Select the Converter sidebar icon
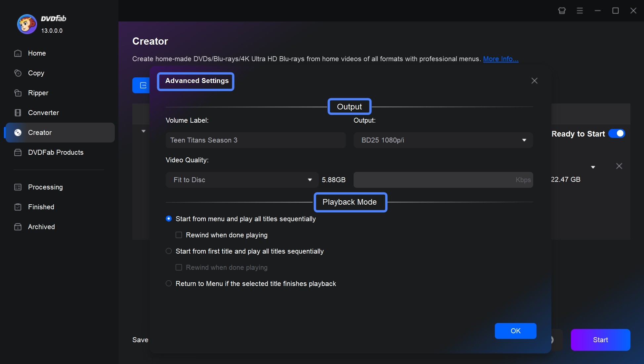Screen dimensions: 644x364 click(18, 112)
